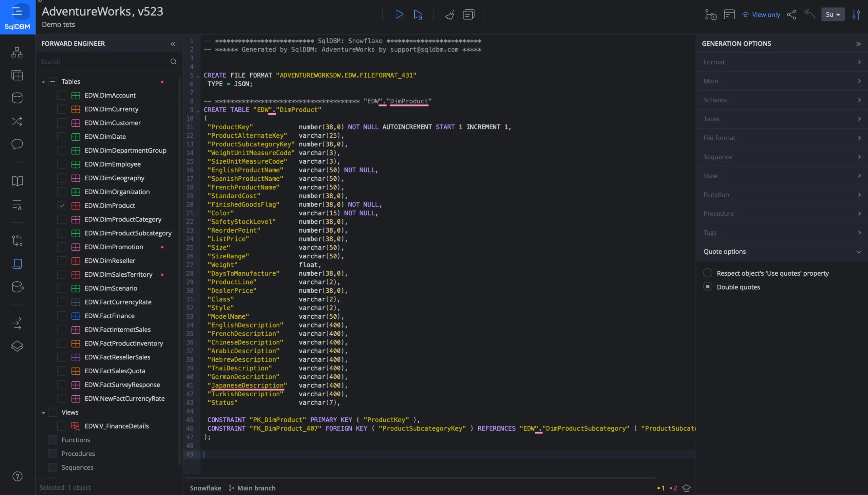
Task: Expand the Table options section
Action: pyautogui.click(x=781, y=119)
